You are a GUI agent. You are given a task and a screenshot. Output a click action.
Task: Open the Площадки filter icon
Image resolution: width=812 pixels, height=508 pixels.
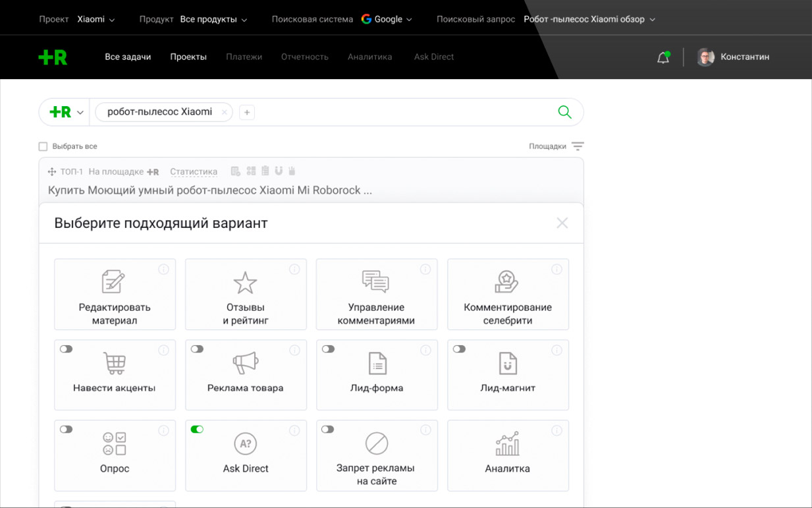578,146
